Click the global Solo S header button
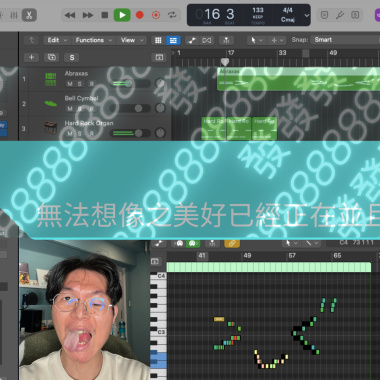This screenshot has width=380, height=380. [x=72, y=57]
